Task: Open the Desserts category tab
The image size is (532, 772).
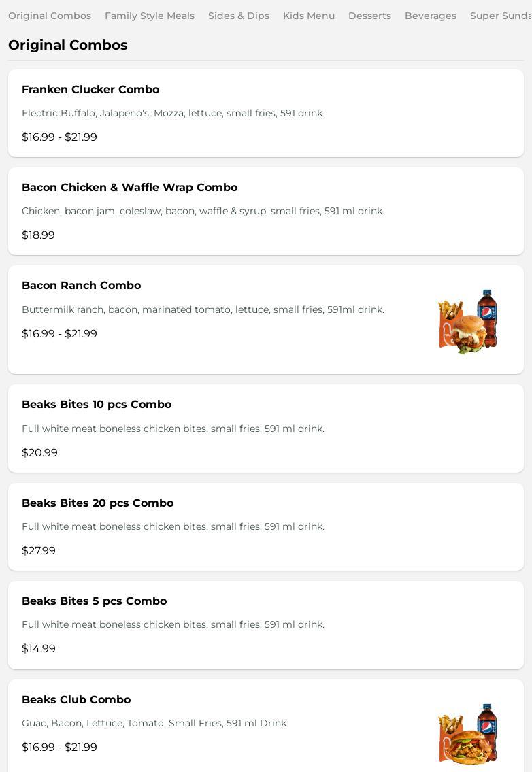Action: (x=369, y=16)
